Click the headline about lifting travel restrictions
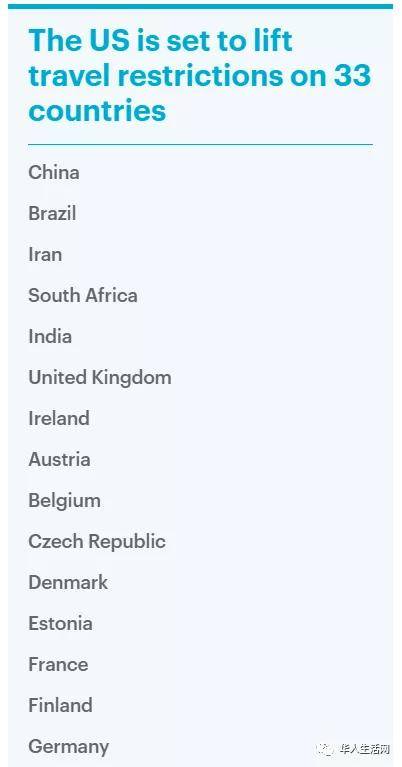This screenshot has height=767, width=402. pos(200,75)
